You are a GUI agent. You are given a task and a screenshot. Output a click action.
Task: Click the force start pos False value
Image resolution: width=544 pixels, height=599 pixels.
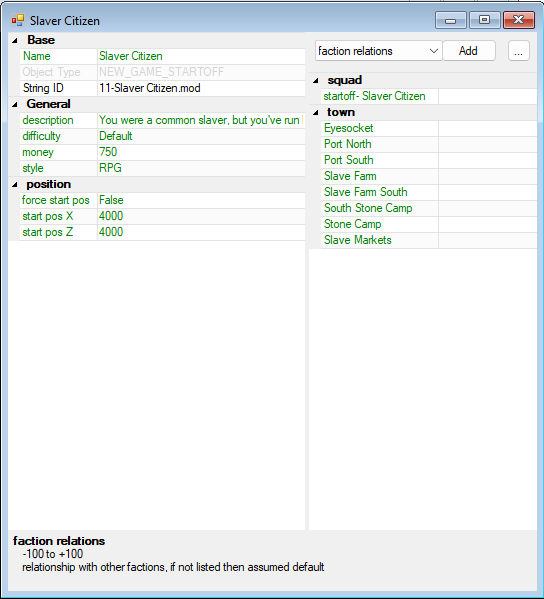201,200
